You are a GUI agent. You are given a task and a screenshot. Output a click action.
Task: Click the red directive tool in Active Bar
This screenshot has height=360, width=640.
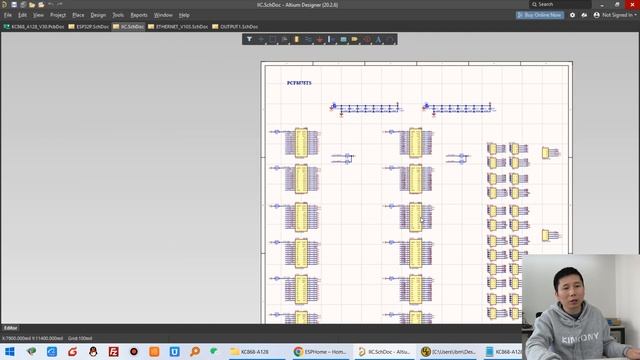coord(367,40)
